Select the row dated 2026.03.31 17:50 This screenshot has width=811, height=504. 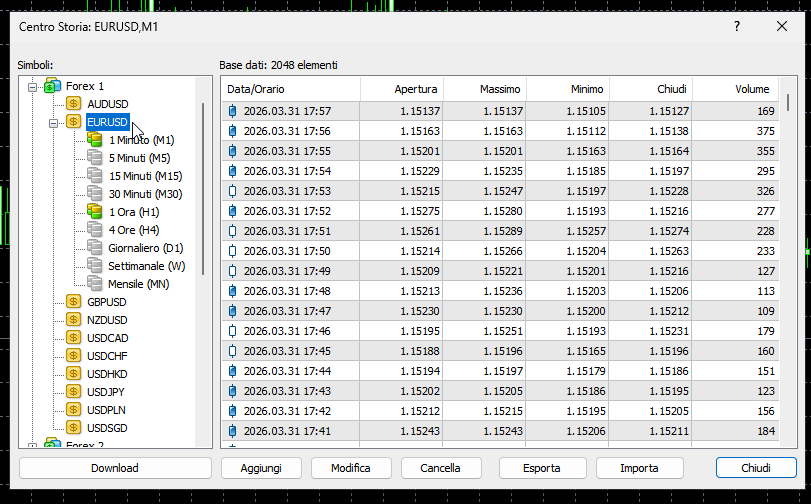coord(500,251)
